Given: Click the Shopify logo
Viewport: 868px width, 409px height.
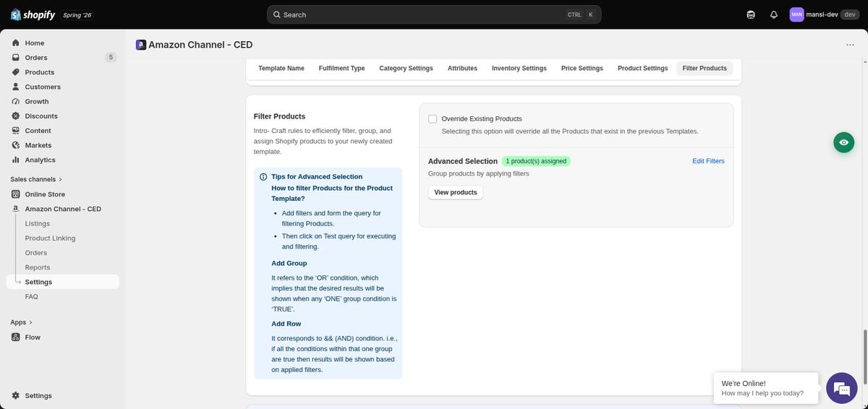Looking at the screenshot, I should [33, 14].
